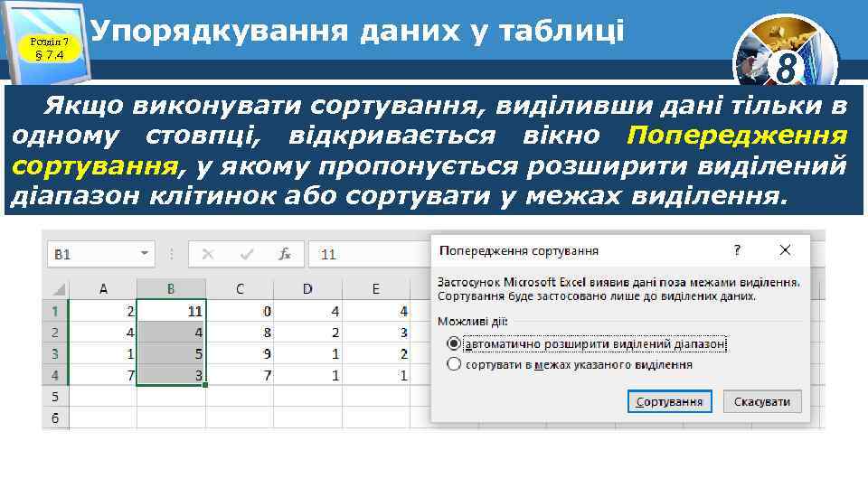This screenshot has width=868, height=488.
Task: Click the formula bar containing 11
Action: 370,255
